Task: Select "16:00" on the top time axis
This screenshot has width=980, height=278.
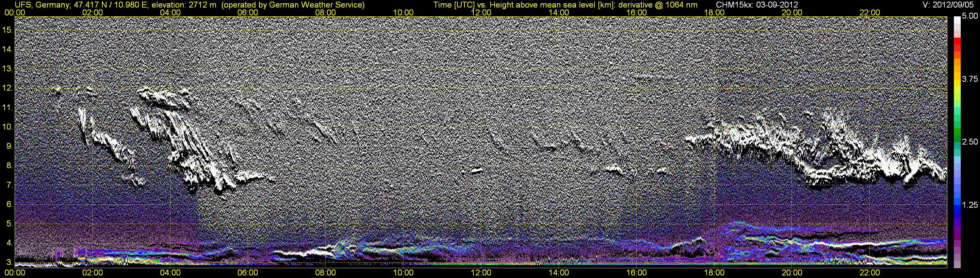Action: [x=636, y=12]
